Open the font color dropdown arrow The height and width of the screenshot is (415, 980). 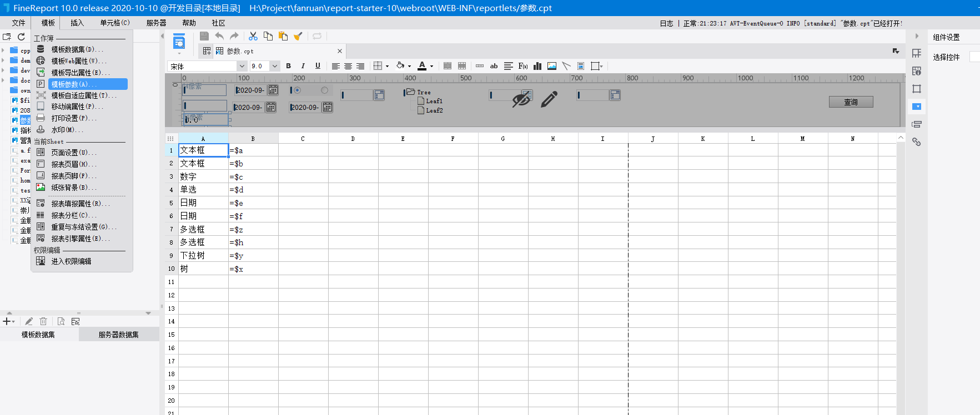(x=431, y=67)
